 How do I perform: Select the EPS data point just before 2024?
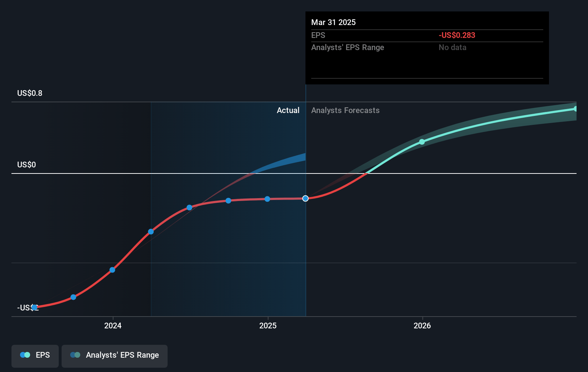pyautogui.click(x=112, y=270)
